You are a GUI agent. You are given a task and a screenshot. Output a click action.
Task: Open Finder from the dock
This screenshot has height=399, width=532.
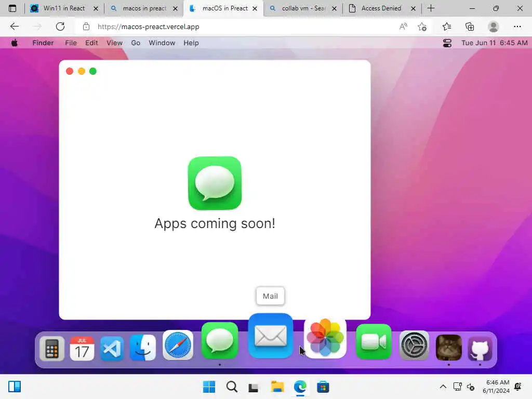pyautogui.click(x=143, y=348)
